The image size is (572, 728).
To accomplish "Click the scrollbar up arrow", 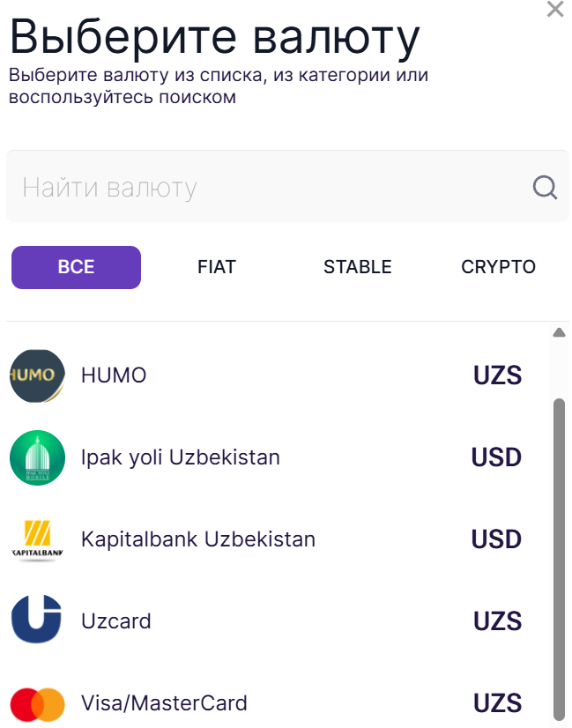I will coord(559,332).
